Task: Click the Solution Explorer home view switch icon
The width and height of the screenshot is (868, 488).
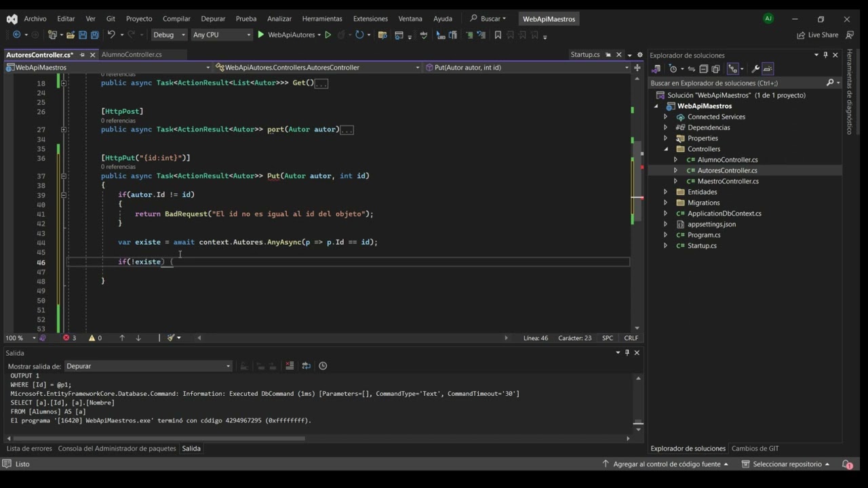Action: pyautogui.click(x=656, y=68)
